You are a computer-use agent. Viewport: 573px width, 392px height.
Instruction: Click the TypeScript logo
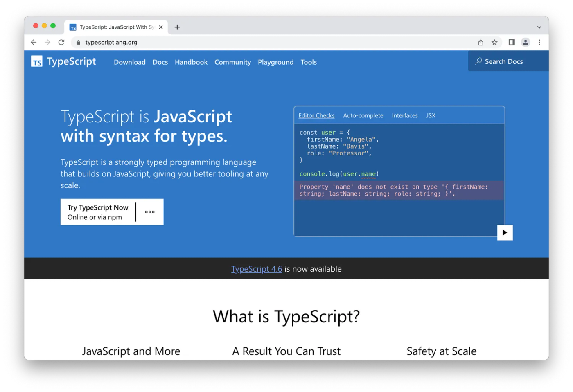(x=37, y=61)
